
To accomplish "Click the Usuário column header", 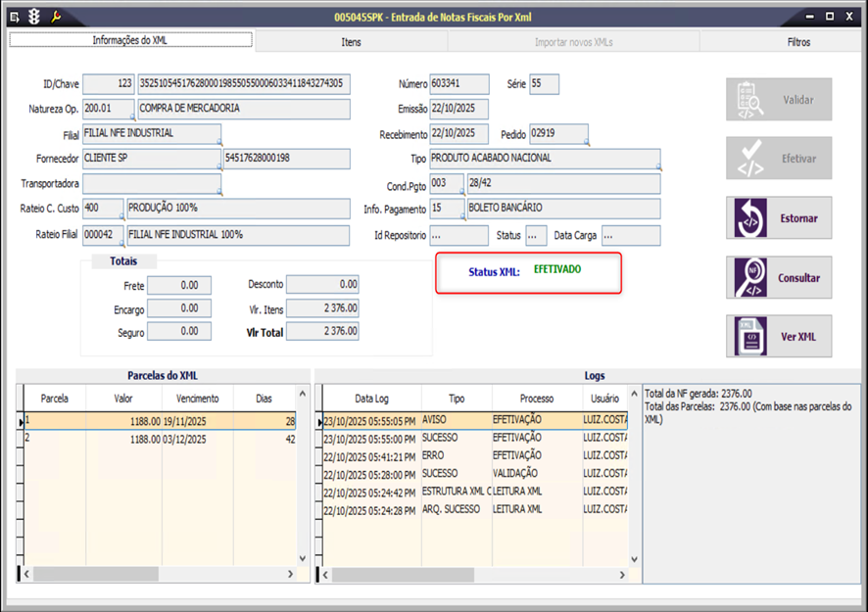I will tap(604, 399).
